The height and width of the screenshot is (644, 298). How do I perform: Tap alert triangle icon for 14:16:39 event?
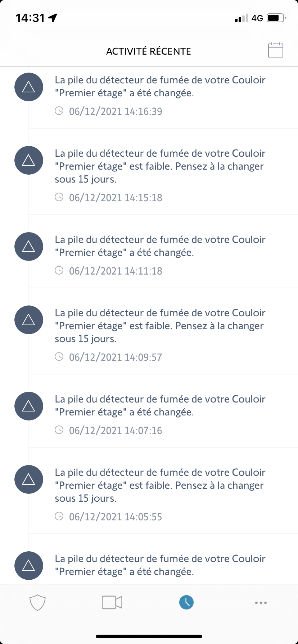point(29,87)
